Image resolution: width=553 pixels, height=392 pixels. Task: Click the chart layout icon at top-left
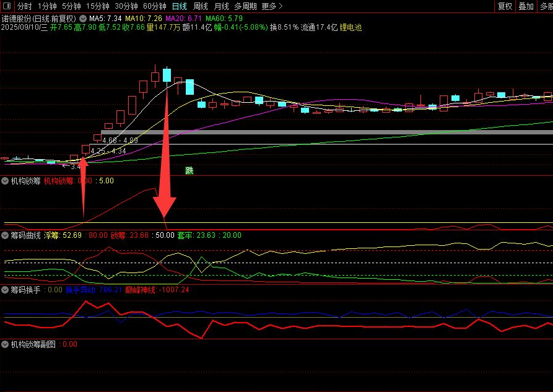7,6
